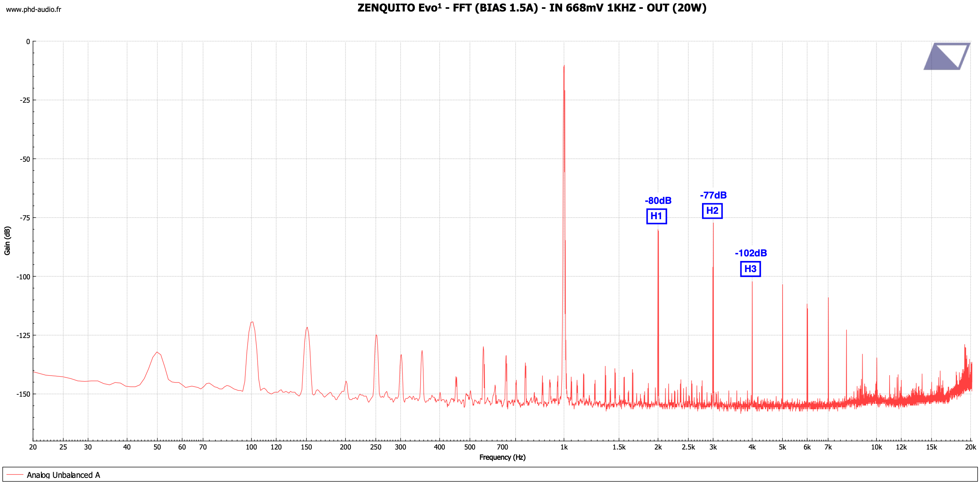
Task: Click the -150 dB gain axis label
Action: tap(23, 394)
